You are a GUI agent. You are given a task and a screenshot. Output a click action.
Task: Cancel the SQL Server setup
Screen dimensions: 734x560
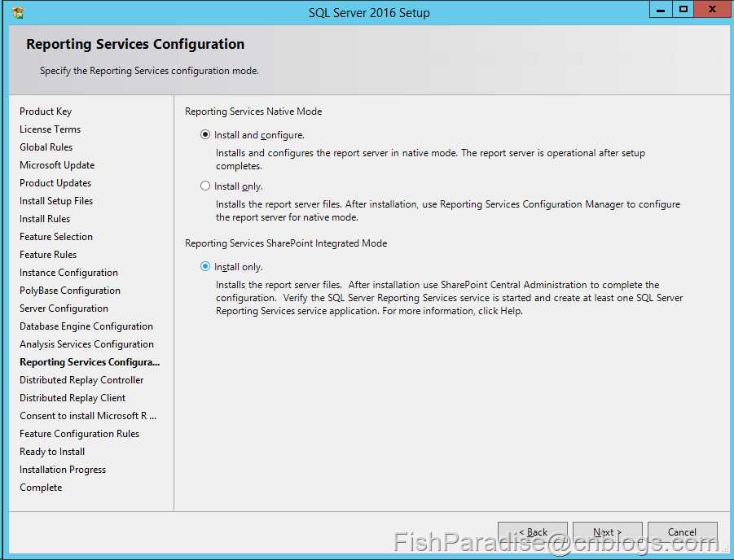[x=683, y=532]
